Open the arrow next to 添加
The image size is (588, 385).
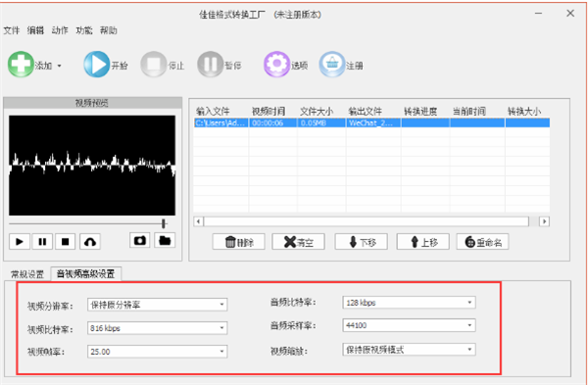pyautogui.click(x=59, y=66)
